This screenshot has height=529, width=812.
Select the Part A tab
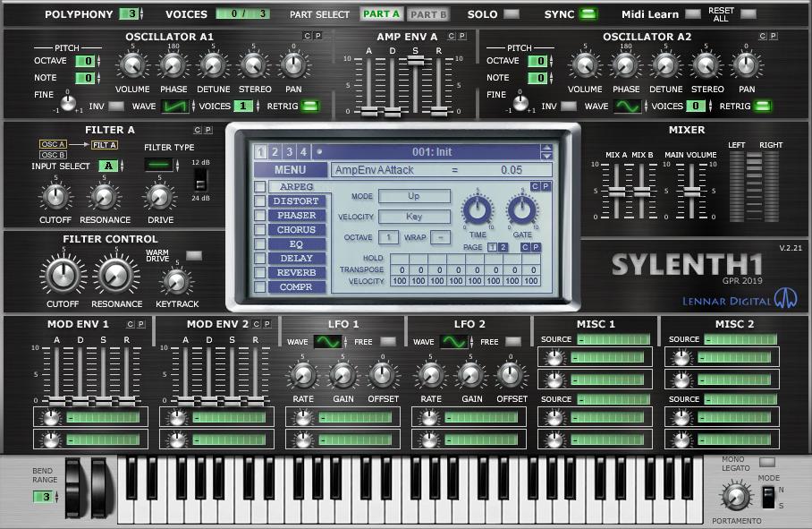click(382, 14)
